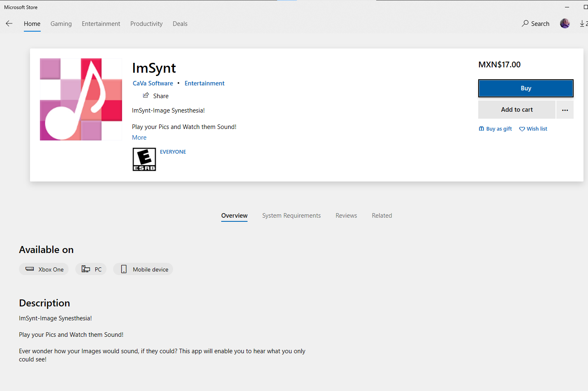The width and height of the screenshot is (588, 391).
Task: Open the downloads and updates icon
Action: [583, 24]
